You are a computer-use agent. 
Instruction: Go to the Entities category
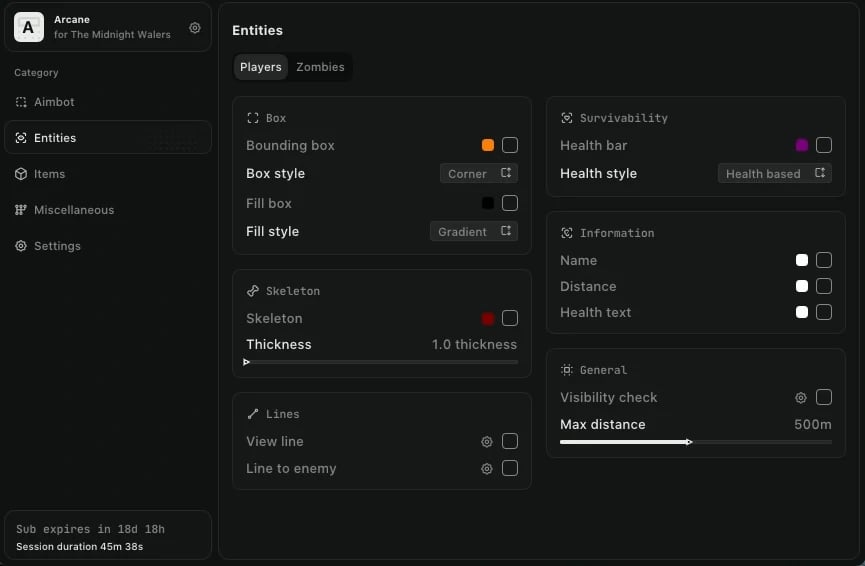pos(107,138)
